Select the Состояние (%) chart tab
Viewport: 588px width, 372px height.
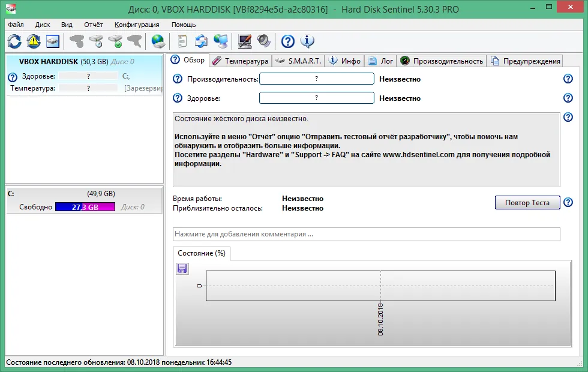coord(202,253)
